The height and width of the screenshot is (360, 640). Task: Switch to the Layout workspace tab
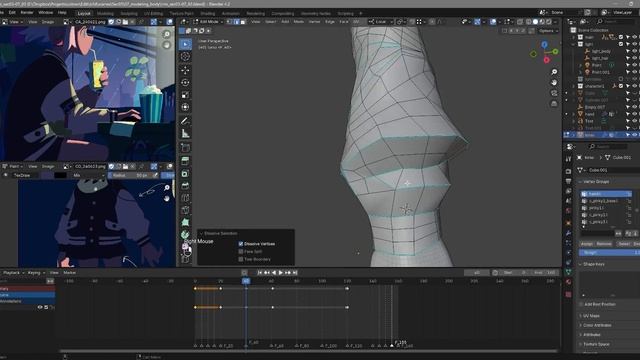click(x=84, y=13)
